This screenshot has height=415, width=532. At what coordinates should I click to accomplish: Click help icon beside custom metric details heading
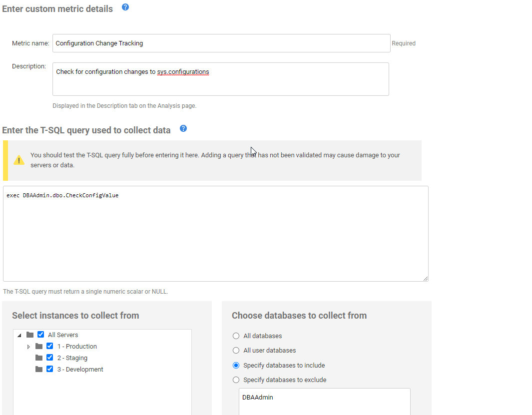125,7
